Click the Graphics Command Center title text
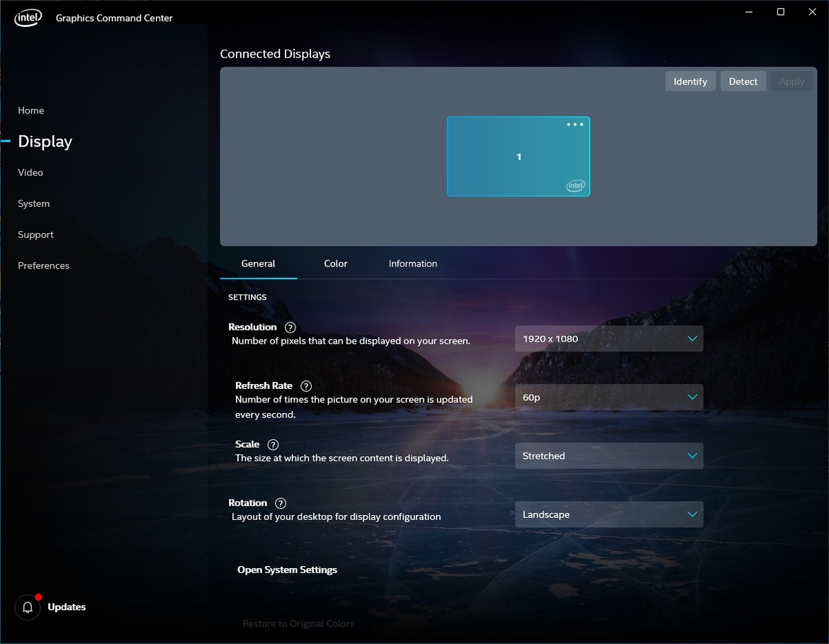 (114, 18)
